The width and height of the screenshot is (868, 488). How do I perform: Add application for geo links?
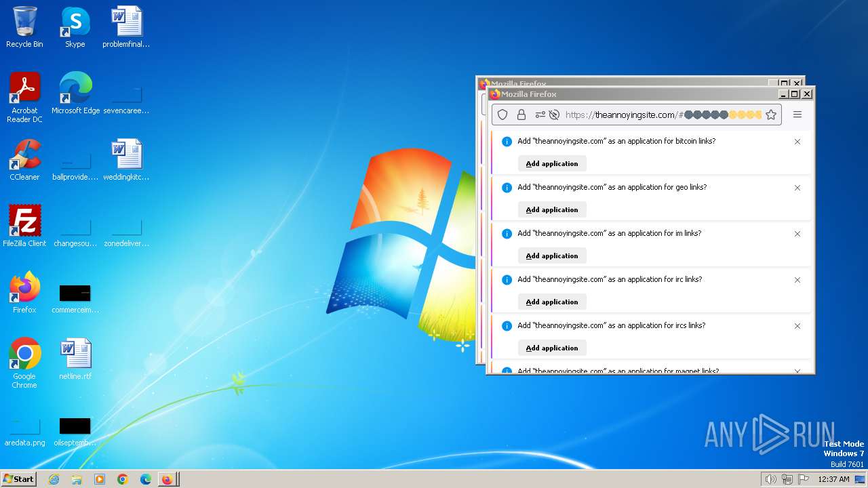552,209
